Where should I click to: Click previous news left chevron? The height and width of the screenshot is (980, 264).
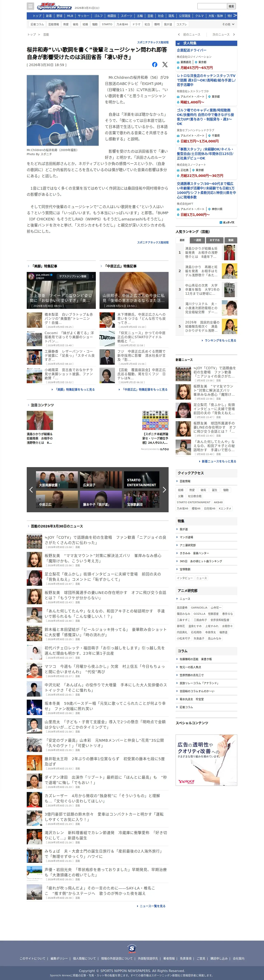[179, 35]
